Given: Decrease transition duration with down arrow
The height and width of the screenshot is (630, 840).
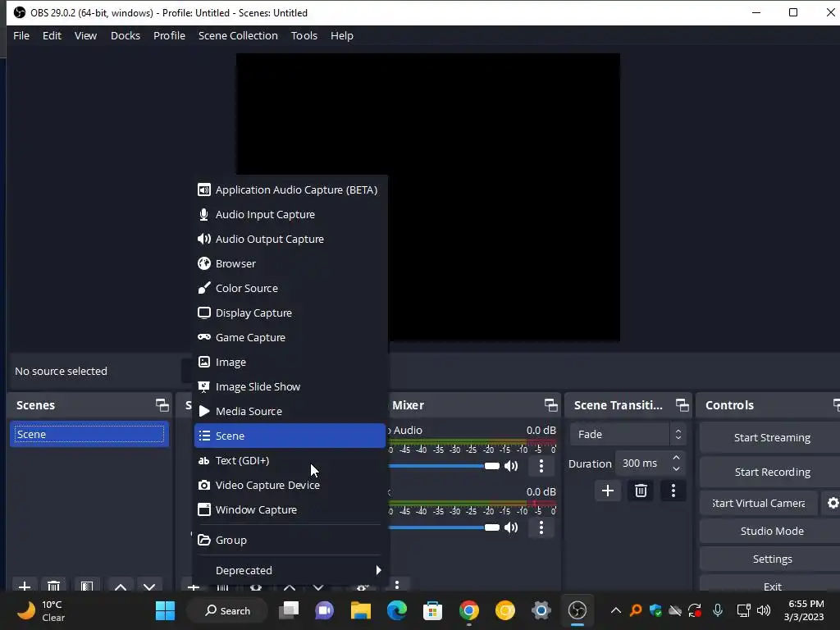Looking at the screenshot, I should [676, 469].
